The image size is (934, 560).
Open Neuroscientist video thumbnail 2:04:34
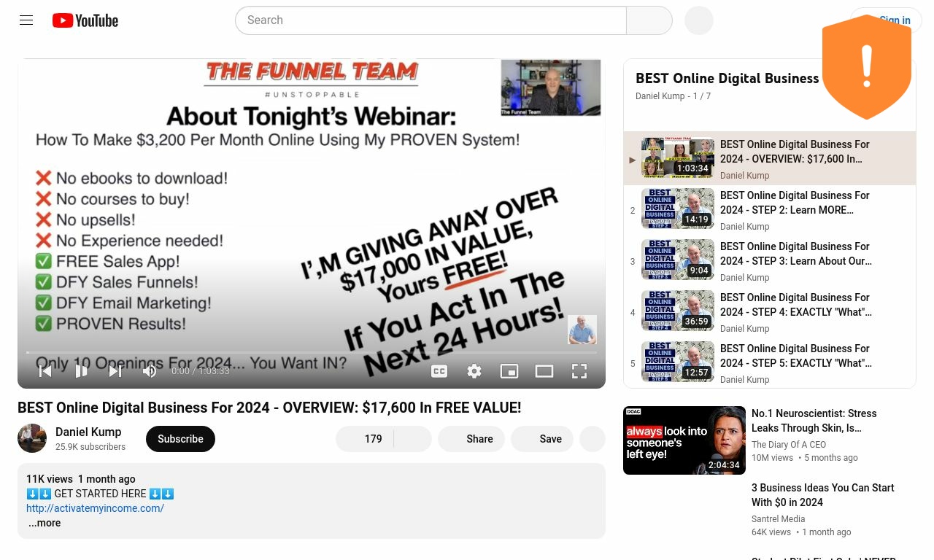pos(684,440)
